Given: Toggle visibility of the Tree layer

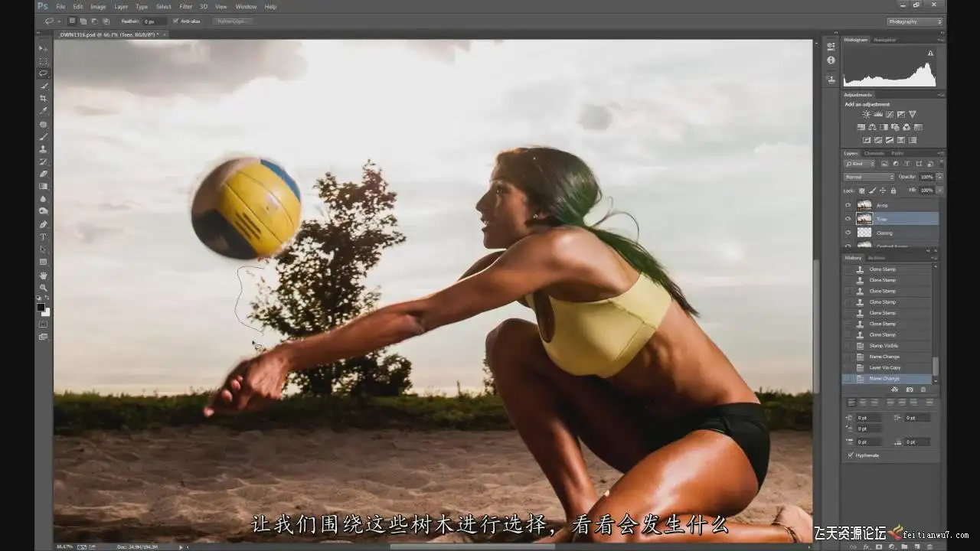Looking at the screenshot, I should 848,219.
